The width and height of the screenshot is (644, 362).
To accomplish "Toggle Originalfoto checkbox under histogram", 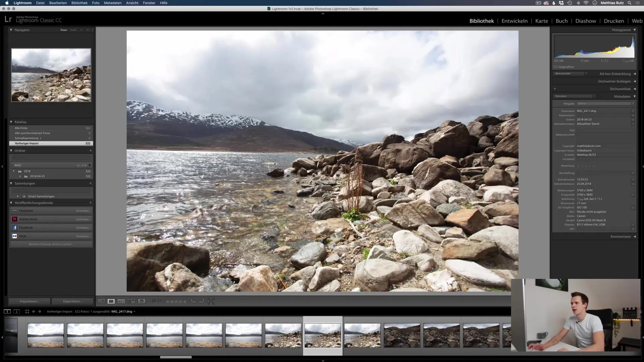I will tap(555, 67).
